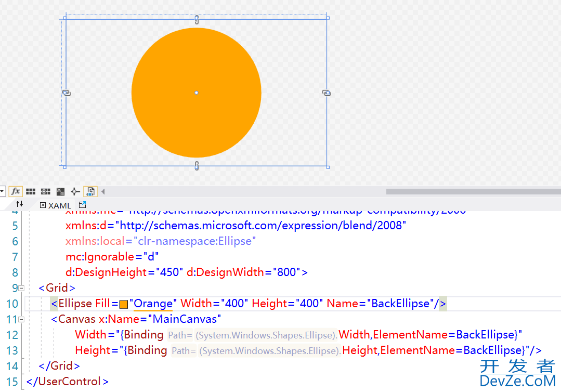Click the horizontal designer scrollbar thumb
The height and width of the screenshot is (392, 561).
pos(473,191)
